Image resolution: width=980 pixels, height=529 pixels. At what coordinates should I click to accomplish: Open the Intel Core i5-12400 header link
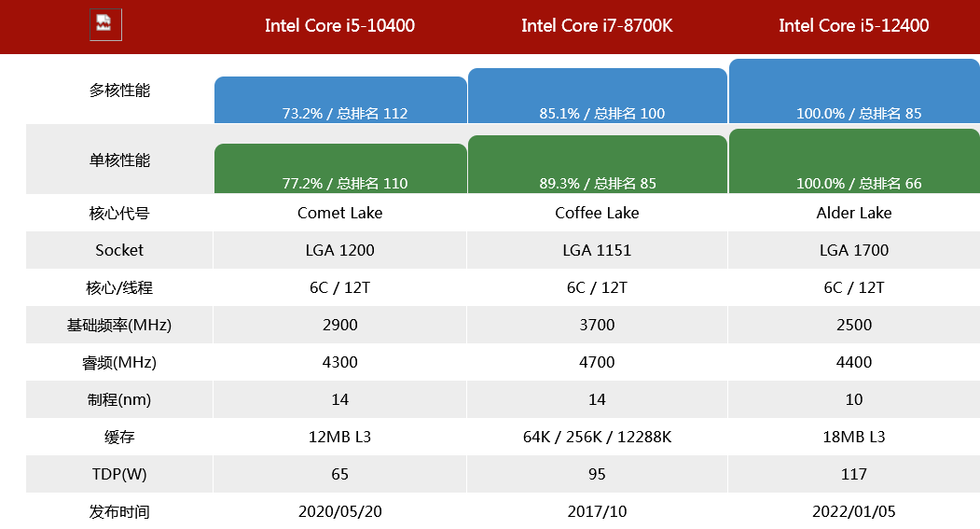[854, 25]
